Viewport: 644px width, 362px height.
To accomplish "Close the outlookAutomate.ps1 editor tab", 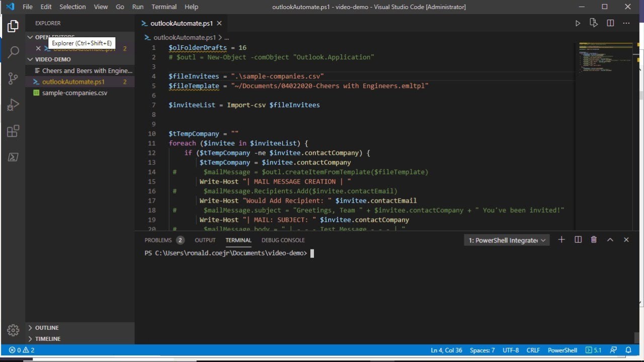I will (x=219, y=23).
